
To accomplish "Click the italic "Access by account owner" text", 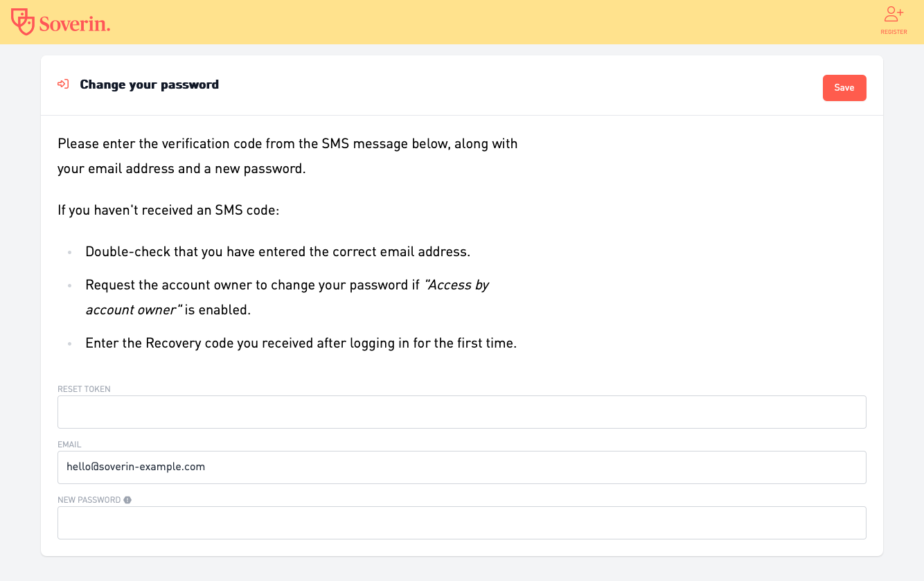I will [x=287, y=297].
